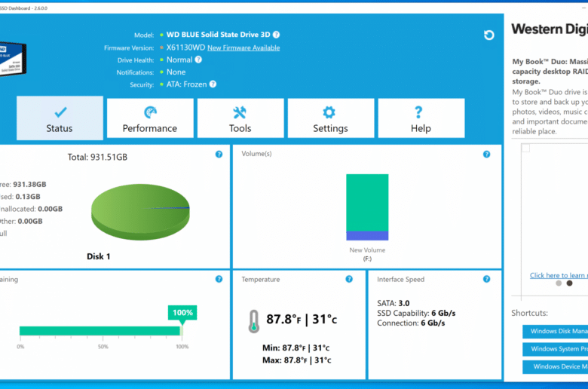Open New Firmware Available link
Viewport: 588px width, 389px height.
point(243,47)
